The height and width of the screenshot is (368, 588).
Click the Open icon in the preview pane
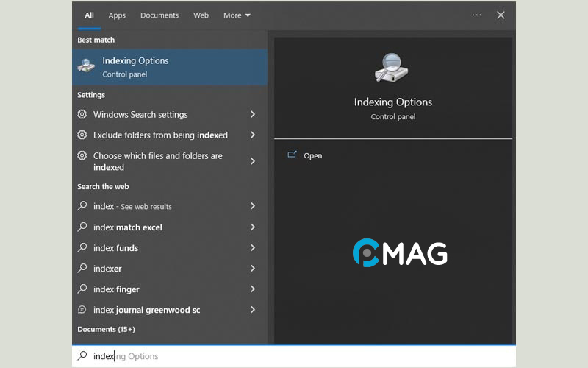click(x=292, y=155)
